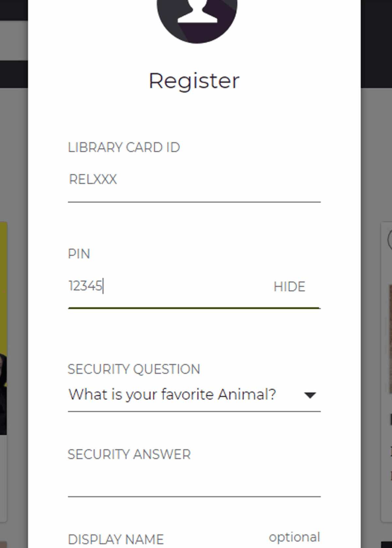Click the PIN field label
The height and width of the screenshot is (548, 392).
[79, 254]
